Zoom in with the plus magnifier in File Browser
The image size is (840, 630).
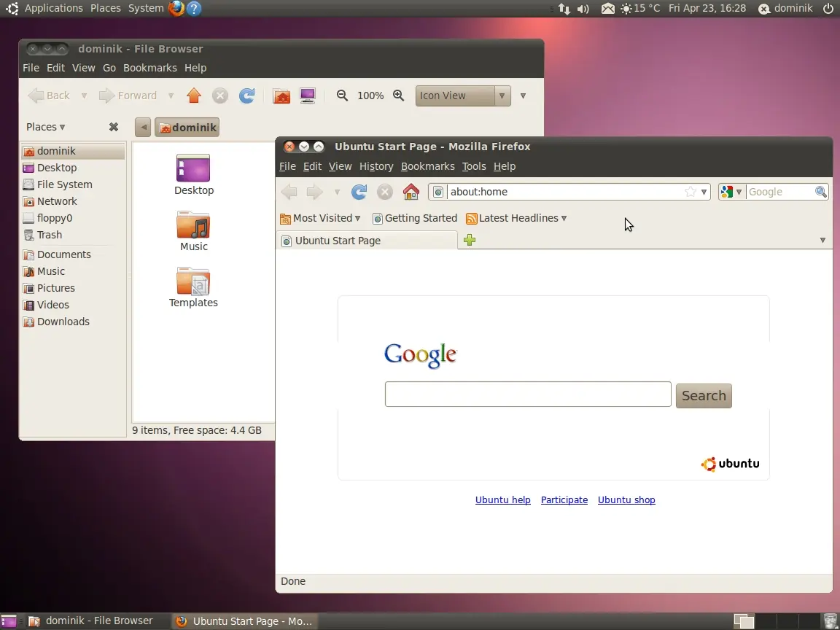[399, 96]
